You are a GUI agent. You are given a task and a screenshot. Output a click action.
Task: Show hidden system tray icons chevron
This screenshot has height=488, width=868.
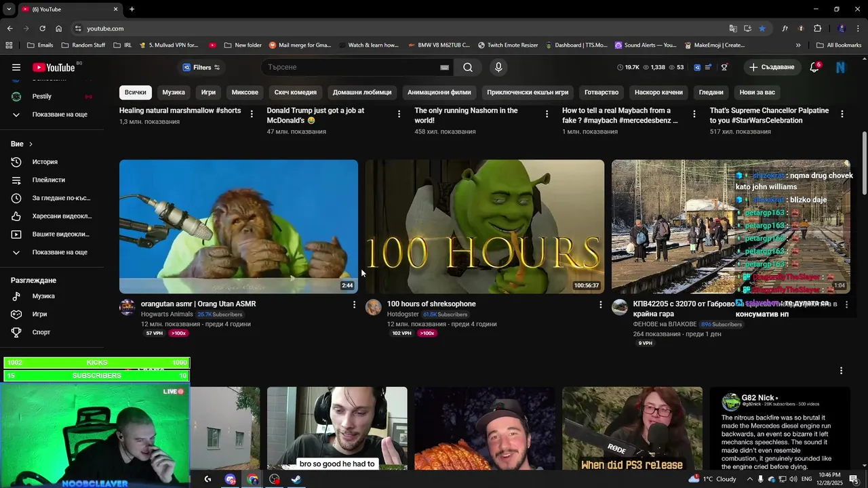point(749,479)
